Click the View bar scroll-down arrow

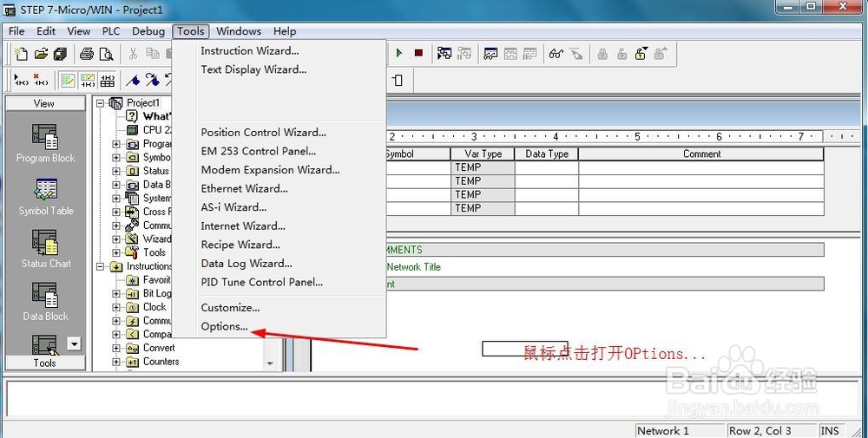coord(74,344)
